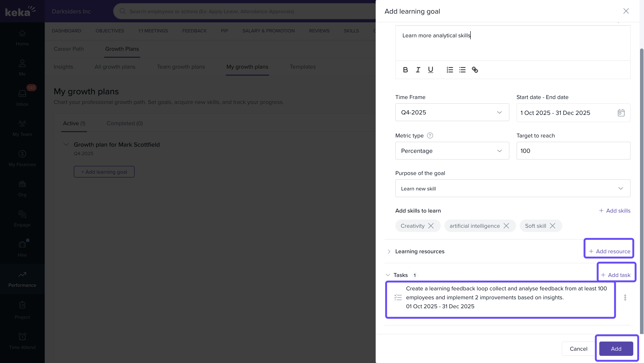The width and height of the screenshot is (644, 363).
Task: Click the Target to reach input field
Action: [x=573, y=151]
